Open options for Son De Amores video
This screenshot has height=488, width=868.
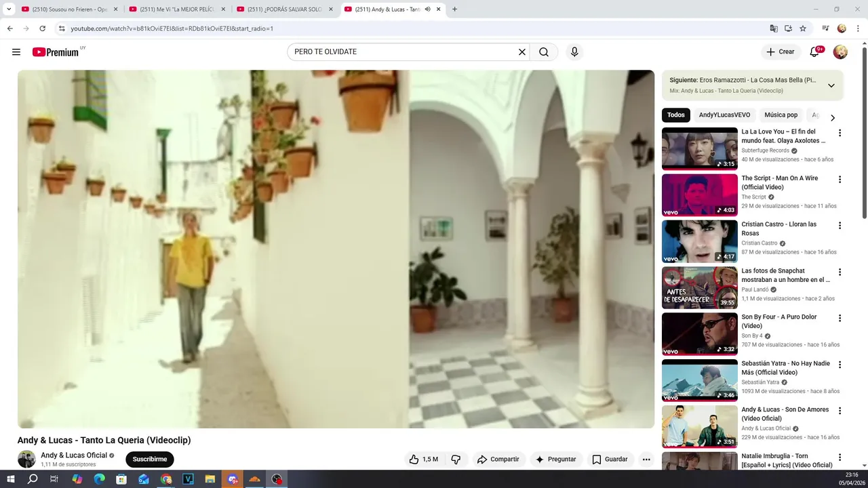[x=840, y=411]
